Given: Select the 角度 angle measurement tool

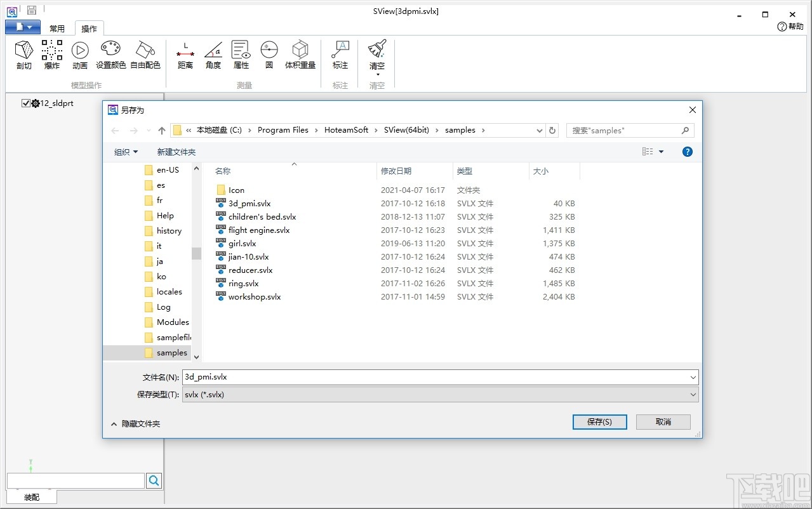Looking at the screenshot, I should coord(213,55).
